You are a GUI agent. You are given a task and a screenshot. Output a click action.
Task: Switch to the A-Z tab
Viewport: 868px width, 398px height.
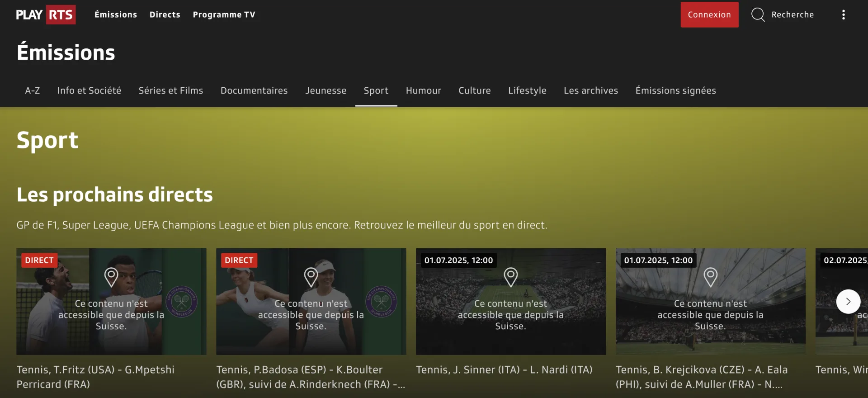coord(33,90)
